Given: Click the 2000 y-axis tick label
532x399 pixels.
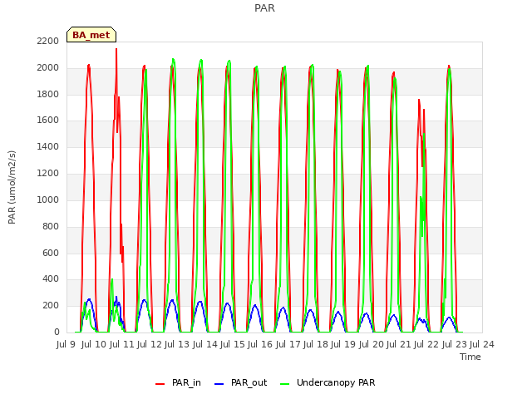Looking at the screenshot, I should tap(48, 67).
